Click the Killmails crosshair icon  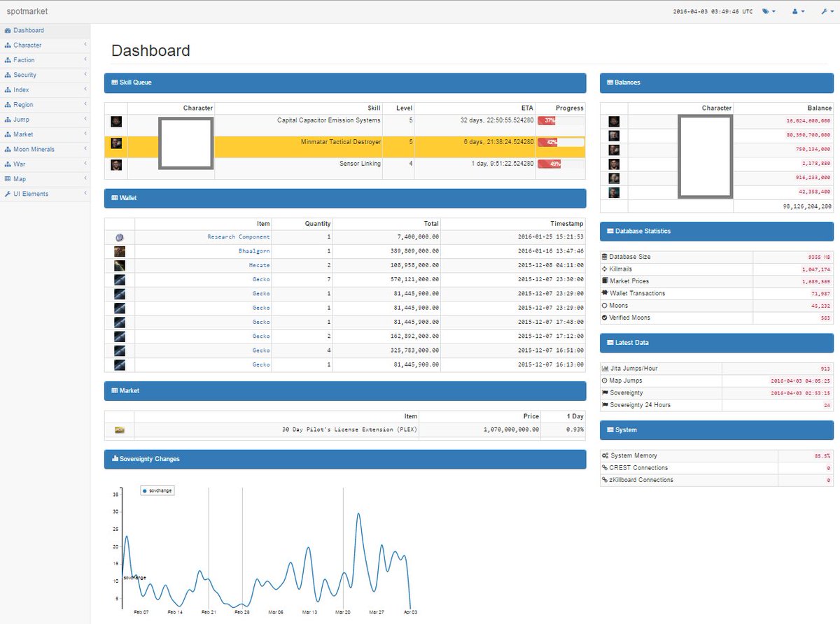[605, 269]
